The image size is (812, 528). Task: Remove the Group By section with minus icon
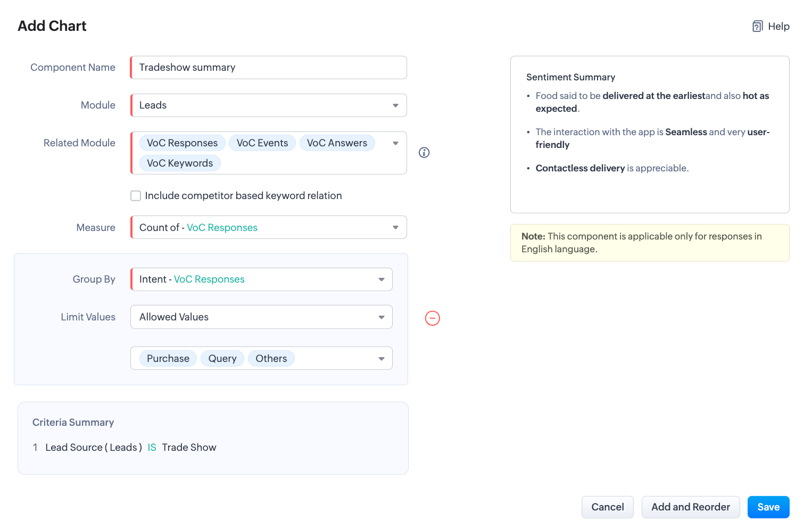[433, 318]
